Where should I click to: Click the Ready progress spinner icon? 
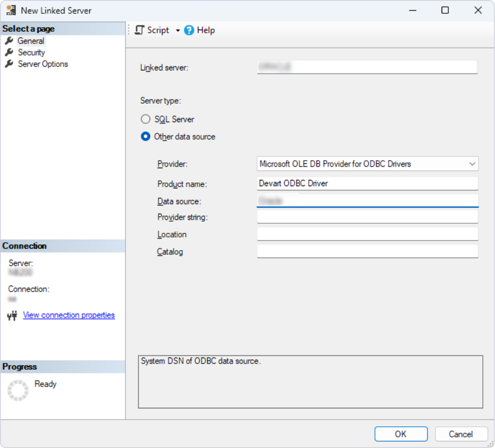(17, 390)
